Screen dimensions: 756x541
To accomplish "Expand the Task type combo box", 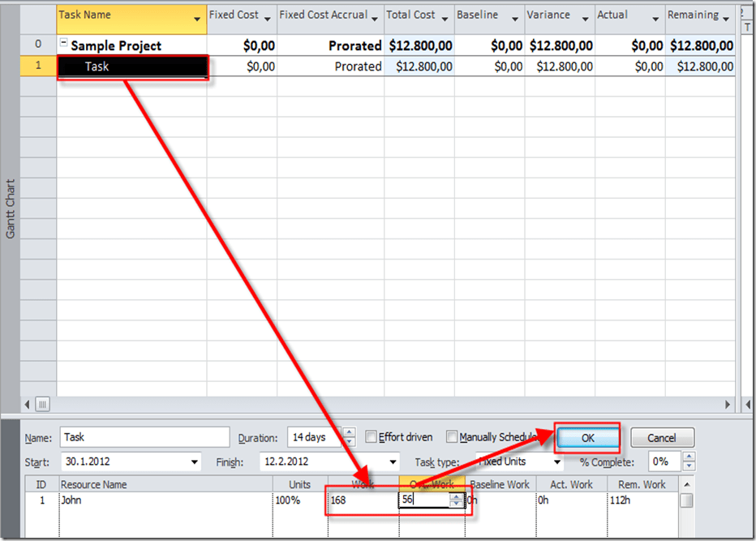I will (x=556, y=462).
